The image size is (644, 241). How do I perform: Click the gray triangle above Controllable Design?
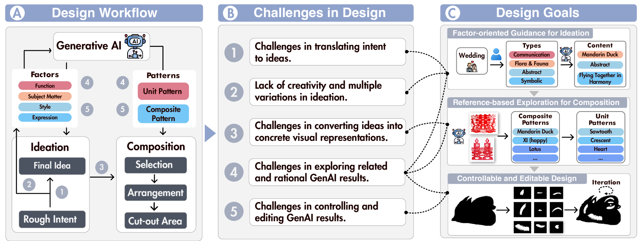pos(534,169)
